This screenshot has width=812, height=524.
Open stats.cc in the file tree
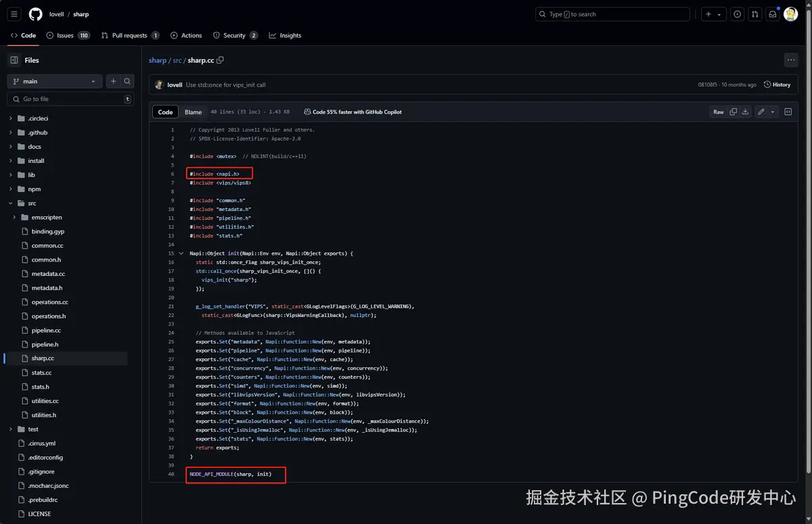pyautogui.click(x=41, y=373)
